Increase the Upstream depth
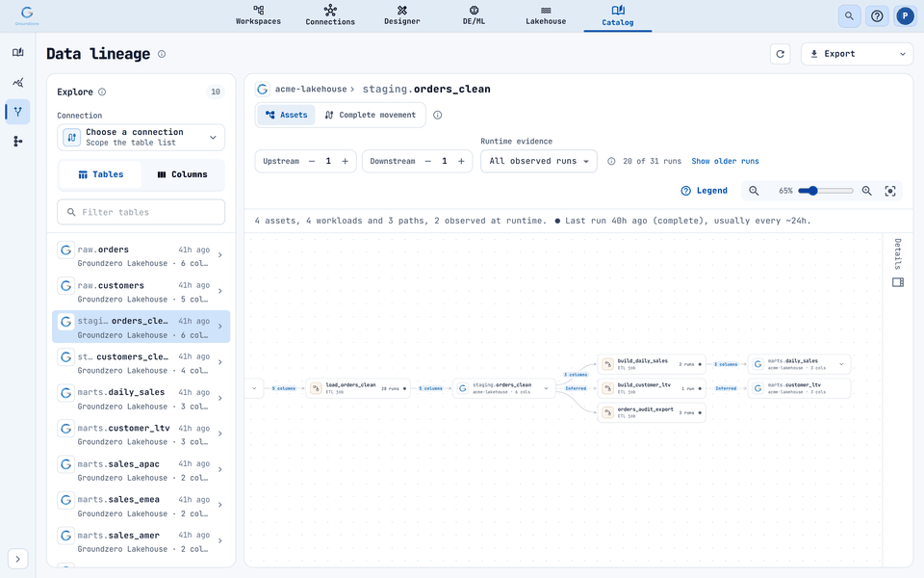The height and width of the screenshot is (578, 924). point(346,161)
